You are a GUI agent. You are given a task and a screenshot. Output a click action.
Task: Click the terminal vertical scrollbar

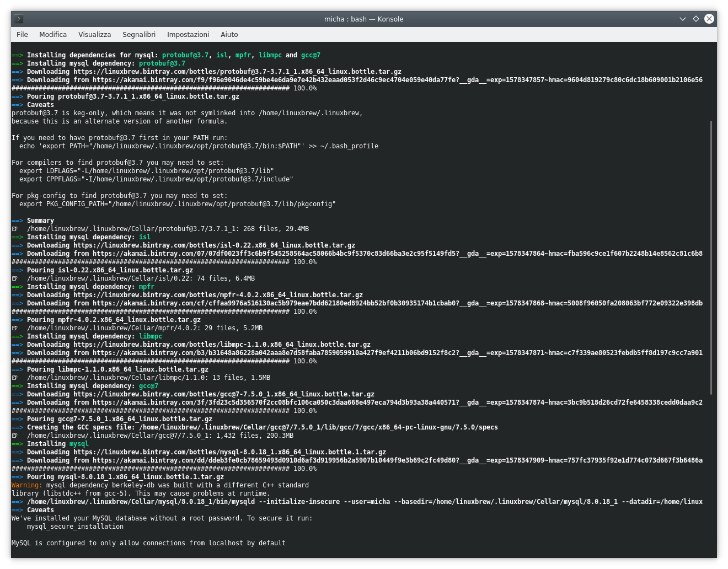click(711, 257)
